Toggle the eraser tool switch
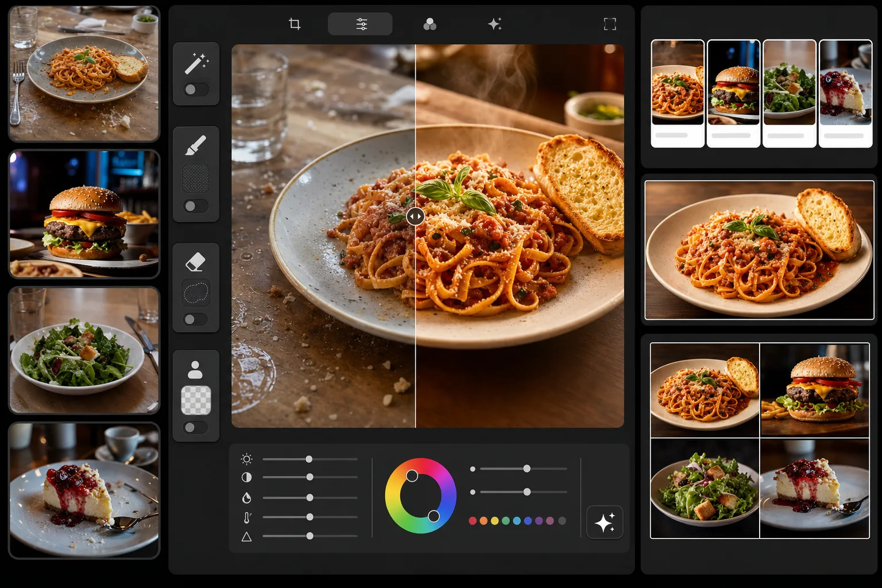 (196, 319)
